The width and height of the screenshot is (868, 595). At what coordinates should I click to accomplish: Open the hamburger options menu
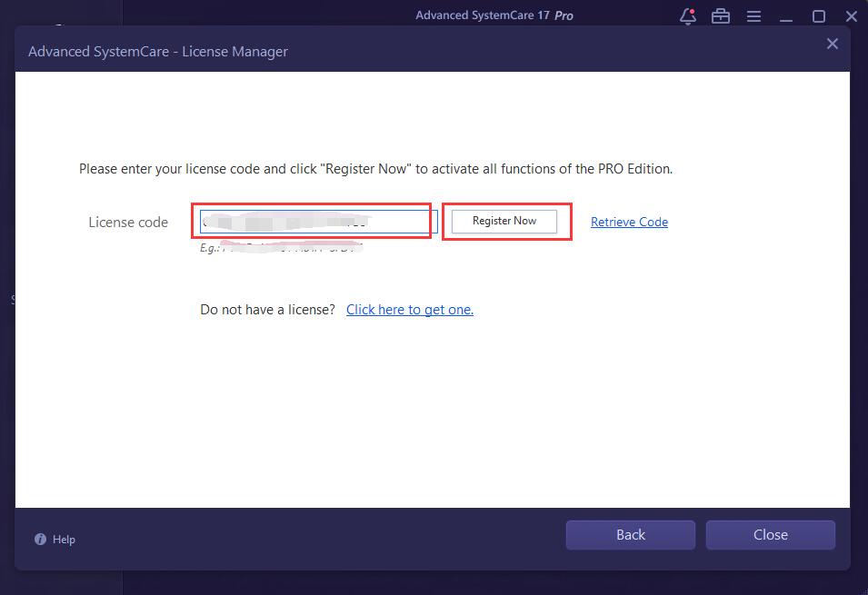[753, 16]
